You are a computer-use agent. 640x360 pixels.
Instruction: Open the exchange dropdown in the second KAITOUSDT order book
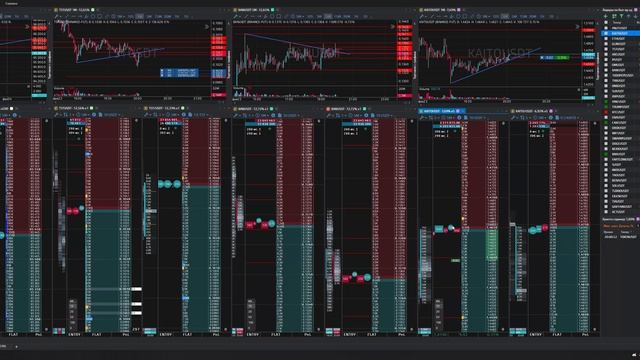coord(569,118)
